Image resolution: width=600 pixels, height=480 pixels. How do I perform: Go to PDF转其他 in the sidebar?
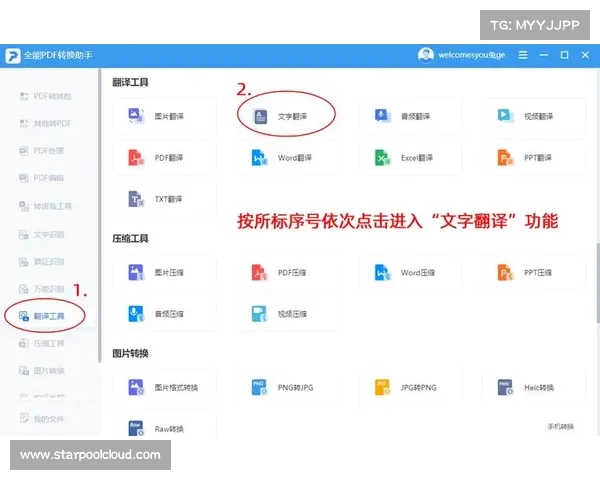click(x=45, y=96)
